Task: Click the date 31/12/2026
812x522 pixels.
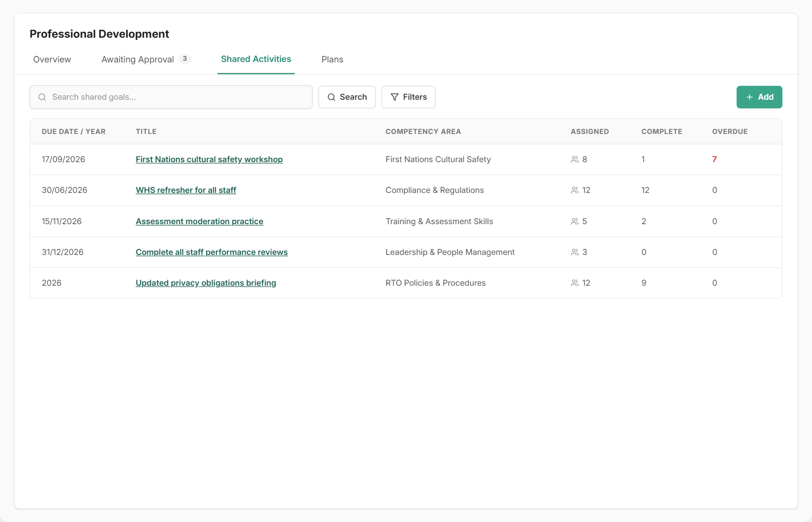Action: click(62, 252)
